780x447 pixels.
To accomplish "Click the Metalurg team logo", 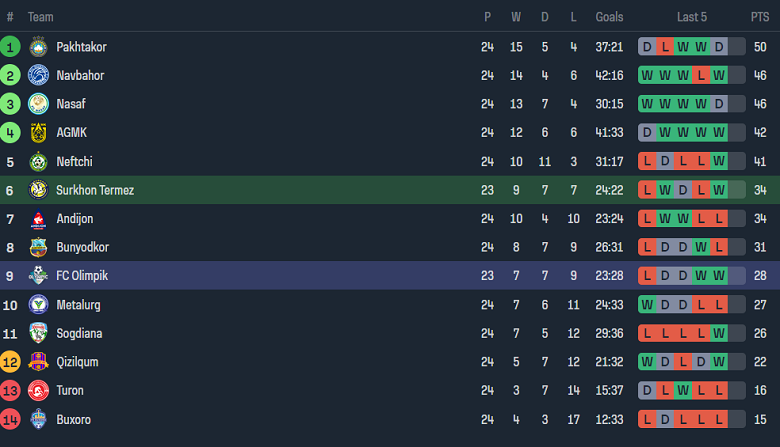I will point(38,305).
